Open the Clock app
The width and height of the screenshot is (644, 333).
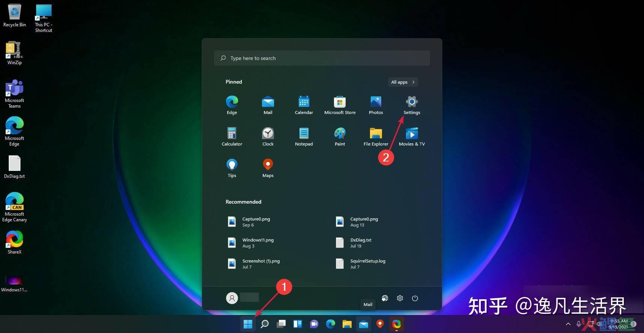(x=268, y=136)
